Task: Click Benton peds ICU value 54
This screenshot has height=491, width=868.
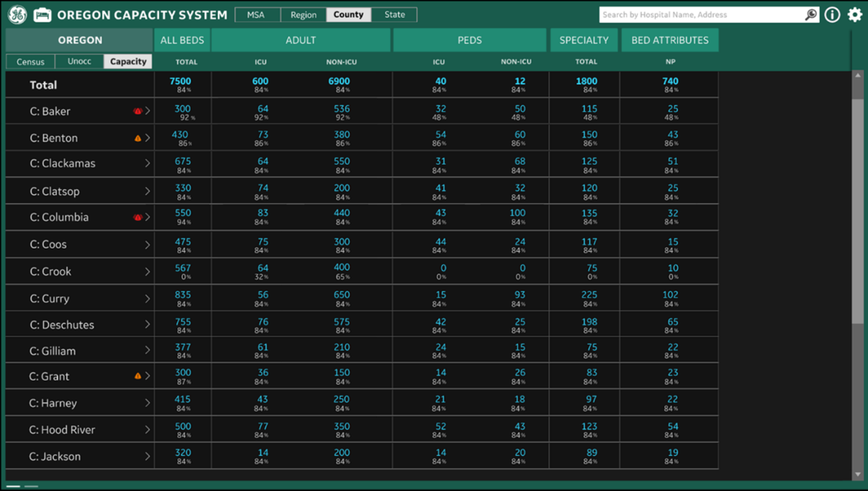Action: pyautogui.click(x=440, y=134)
